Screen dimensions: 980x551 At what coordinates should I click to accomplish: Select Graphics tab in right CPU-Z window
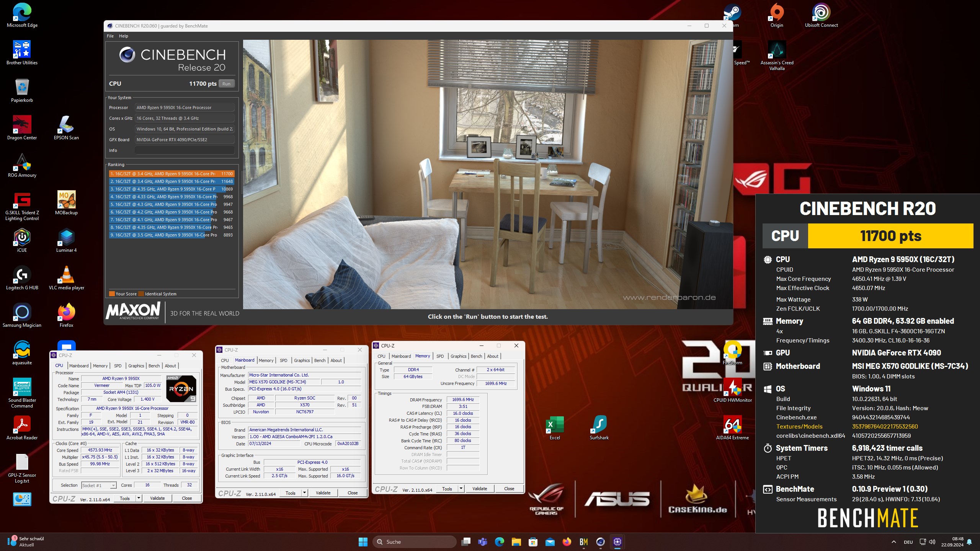tap(458, 356)
